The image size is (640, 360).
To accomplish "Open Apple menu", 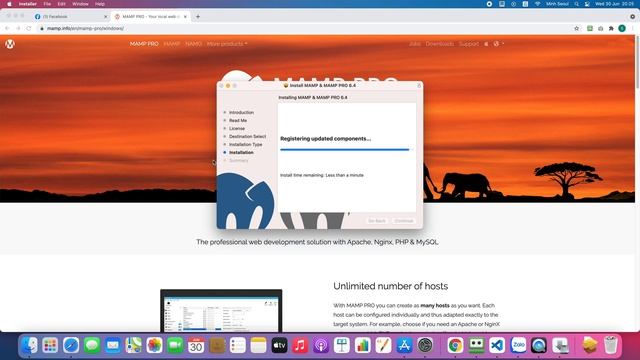I will pyautogui.click(x=9, y=4).
